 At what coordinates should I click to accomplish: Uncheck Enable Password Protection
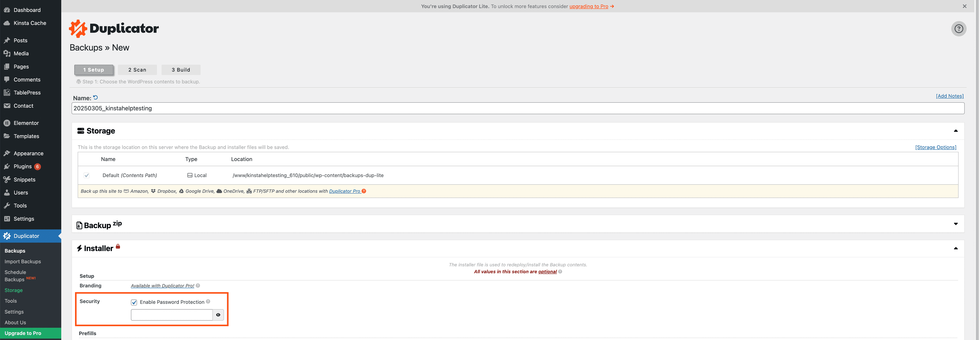point(134,302)
